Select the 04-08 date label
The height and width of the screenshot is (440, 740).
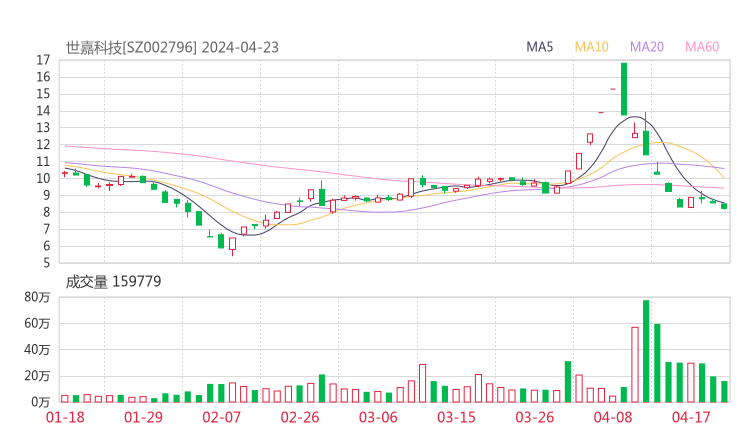coord(613,417)
